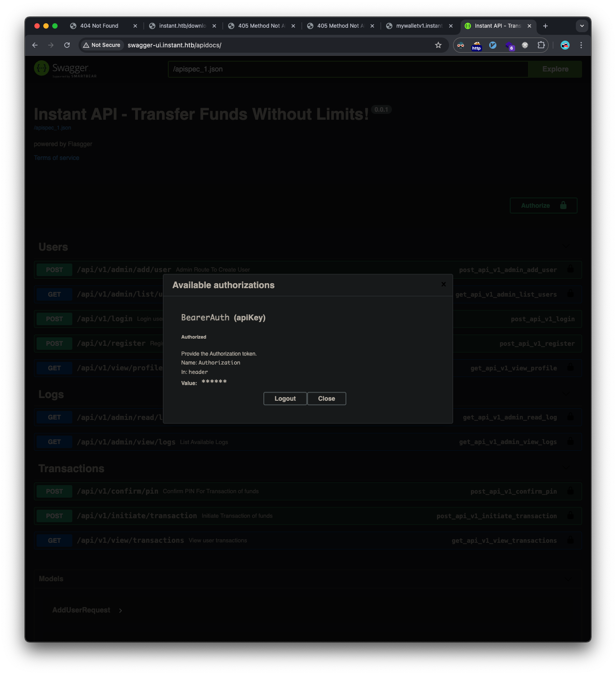Image resolution: width=616 pixels, height=675 pixels.
Task: Open the browser extensions puzzle piece icon
Action: pos(541,45)
